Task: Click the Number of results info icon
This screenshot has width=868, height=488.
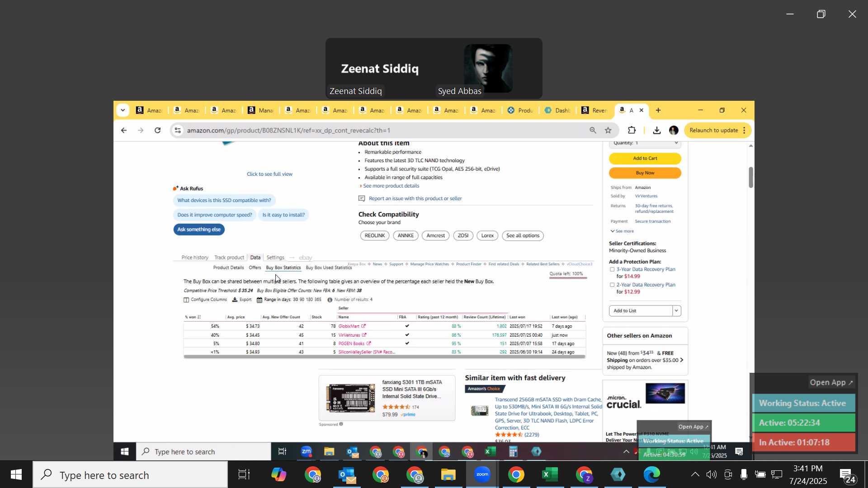Action: [330, 300]
